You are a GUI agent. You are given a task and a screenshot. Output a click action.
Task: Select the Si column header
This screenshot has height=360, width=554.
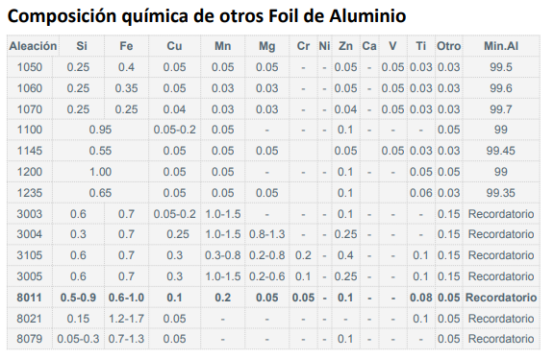(x=82, y=46)
